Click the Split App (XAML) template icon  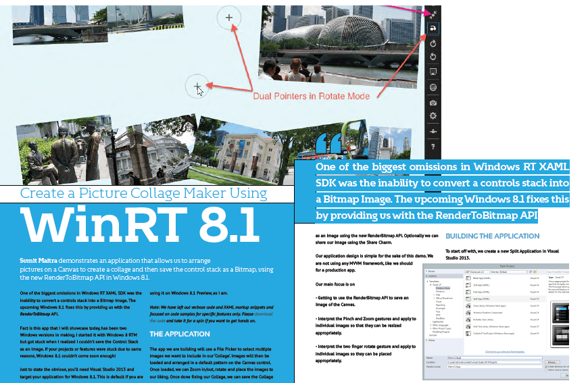pyautogui.click(x=468, y=299)
